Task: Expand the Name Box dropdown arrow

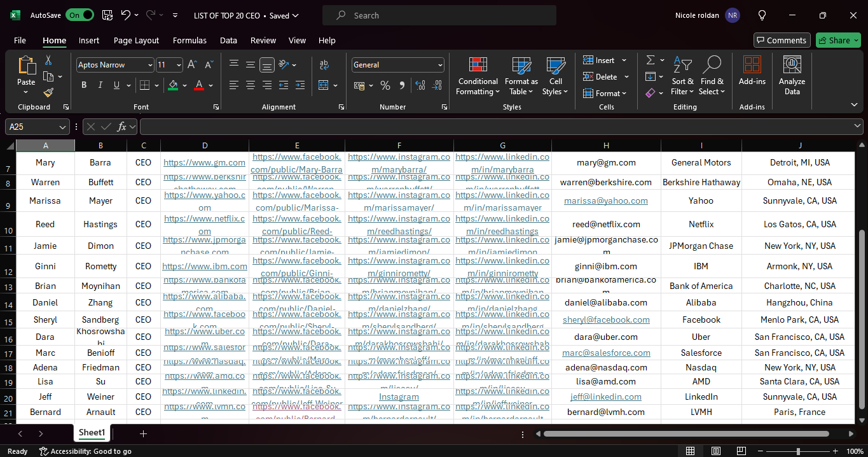Action: [x=62, y=127]
